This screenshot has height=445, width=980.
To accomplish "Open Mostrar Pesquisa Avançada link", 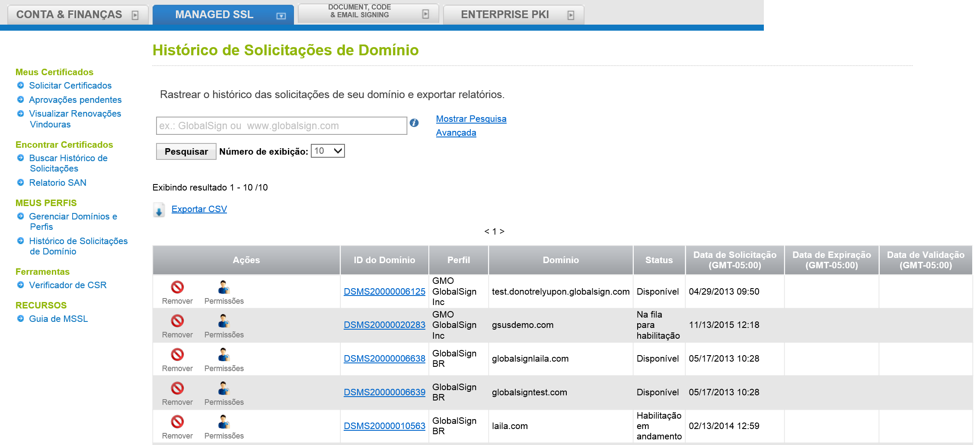I will point(471,119).
